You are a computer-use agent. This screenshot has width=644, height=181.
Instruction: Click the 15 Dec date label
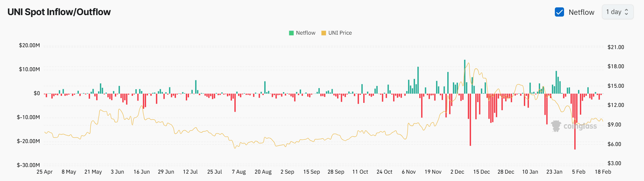click(x=482, y=172)
